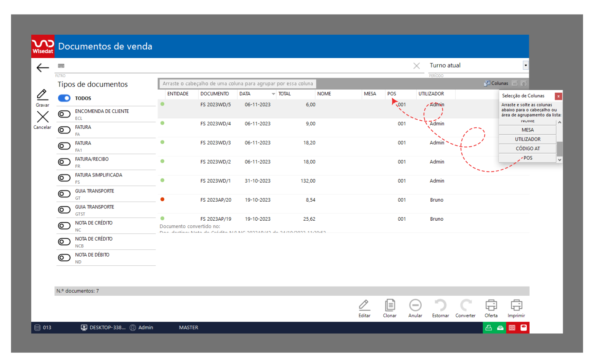Screen dimensions: 594x364
Task: Open the Colunas column chooser
Action: [496, 83]
